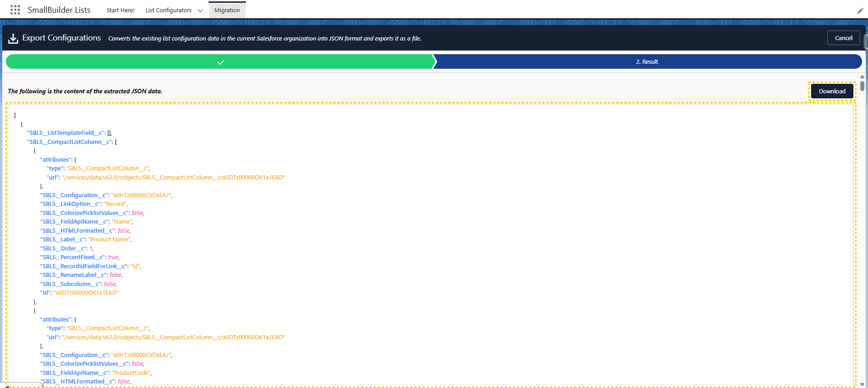This screenshot has width=868, height=388.
Task: Click the scrollbar down arrow
Action: coord(862,384)
